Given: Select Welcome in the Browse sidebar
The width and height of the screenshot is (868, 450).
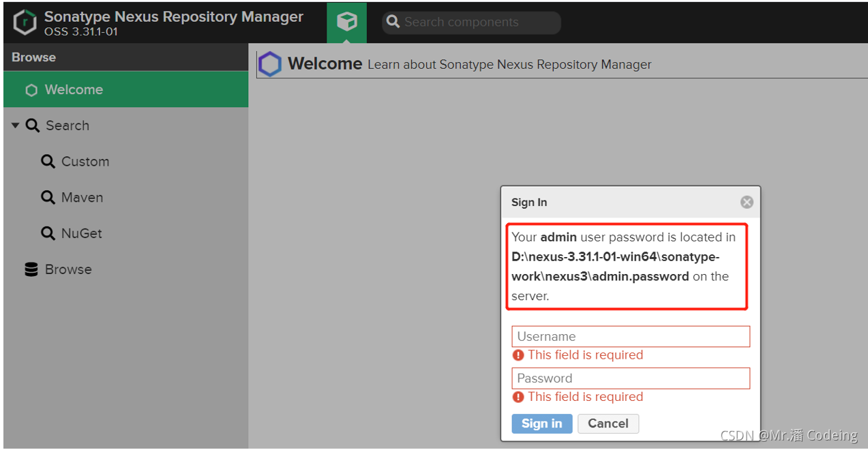Looking at the screenshot, I should tap(125, 89).
